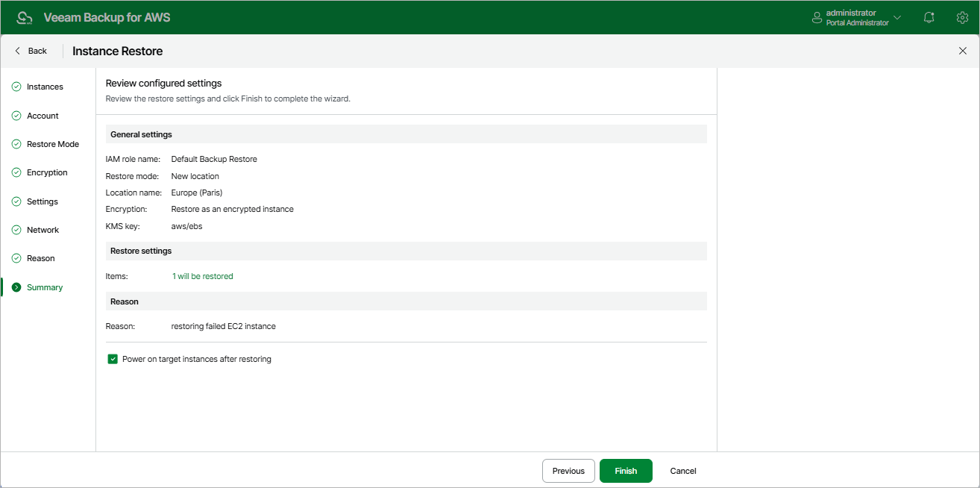Cancel the restore wizard
The image size is (980, 488).
coord(683,471)
